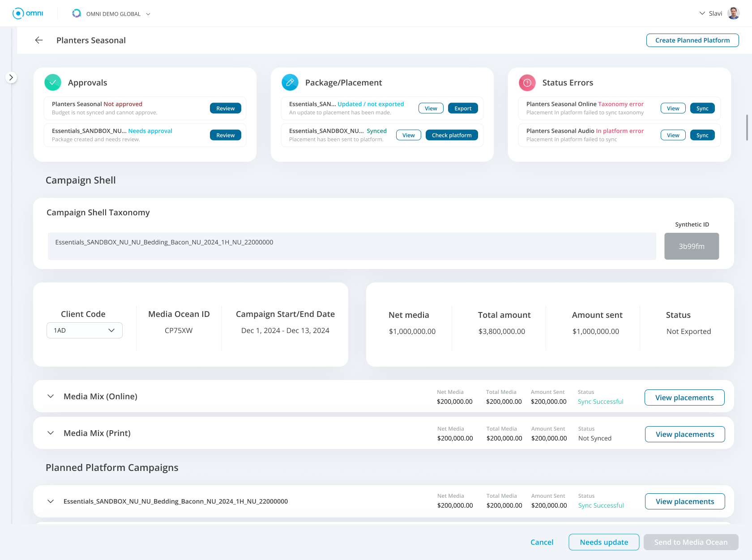The image size is (752, 560).
Task: Click Check platform button
Action: click(x=452, y=135)
